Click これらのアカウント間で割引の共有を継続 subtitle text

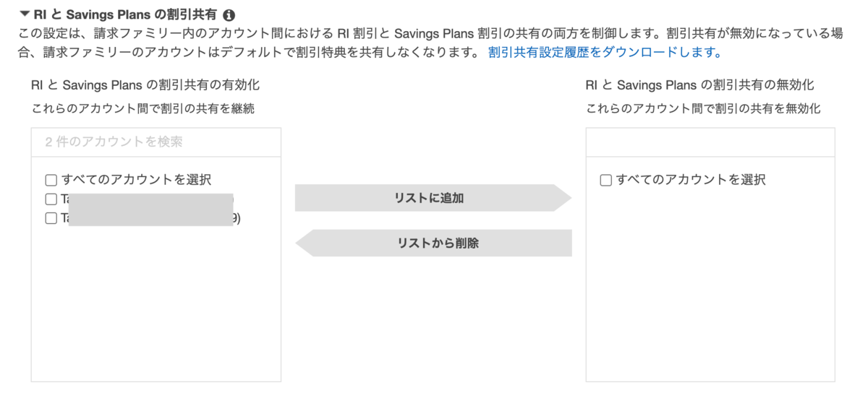click(142, 109)
